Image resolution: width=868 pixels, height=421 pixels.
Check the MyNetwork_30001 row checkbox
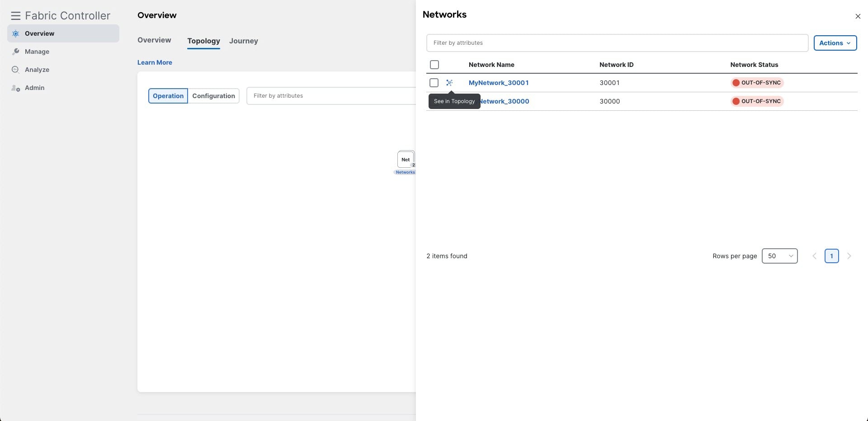(434, 83)
